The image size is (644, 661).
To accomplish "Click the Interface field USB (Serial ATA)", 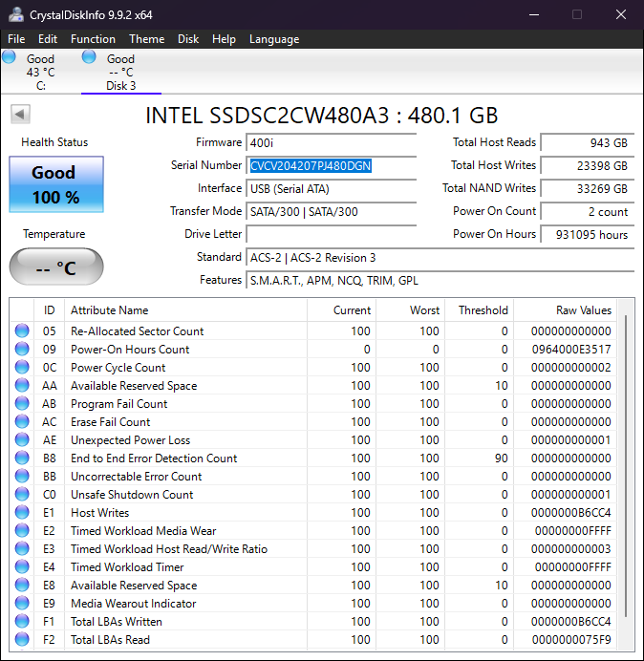I will pos(331,188).
